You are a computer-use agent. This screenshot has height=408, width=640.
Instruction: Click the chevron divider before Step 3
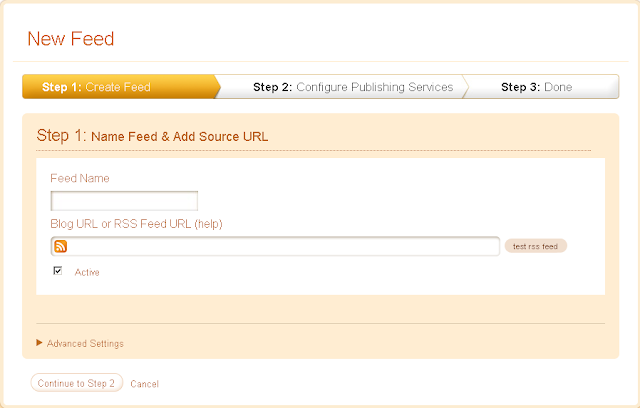[466, 86]
